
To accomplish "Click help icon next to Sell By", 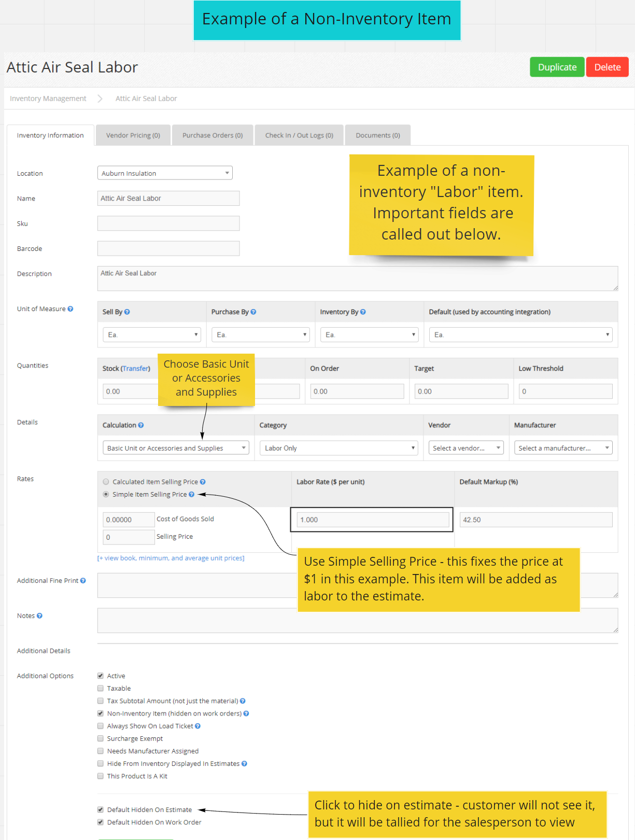I will pos(127,312).
